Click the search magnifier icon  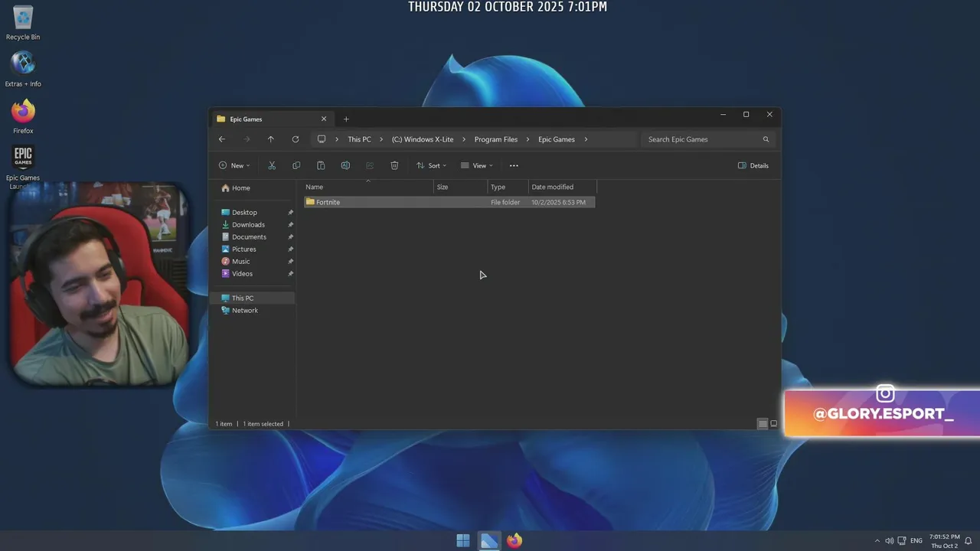coord(766,139)
